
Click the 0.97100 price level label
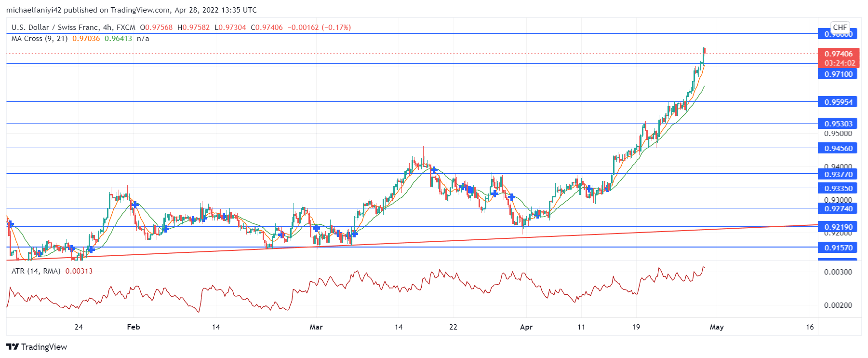[x=838, y=74]
